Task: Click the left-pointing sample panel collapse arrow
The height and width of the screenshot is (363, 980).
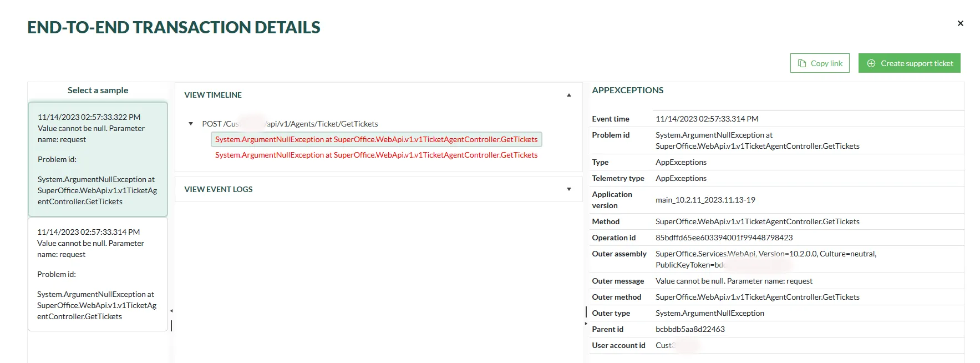Action: tap(171, 311)
